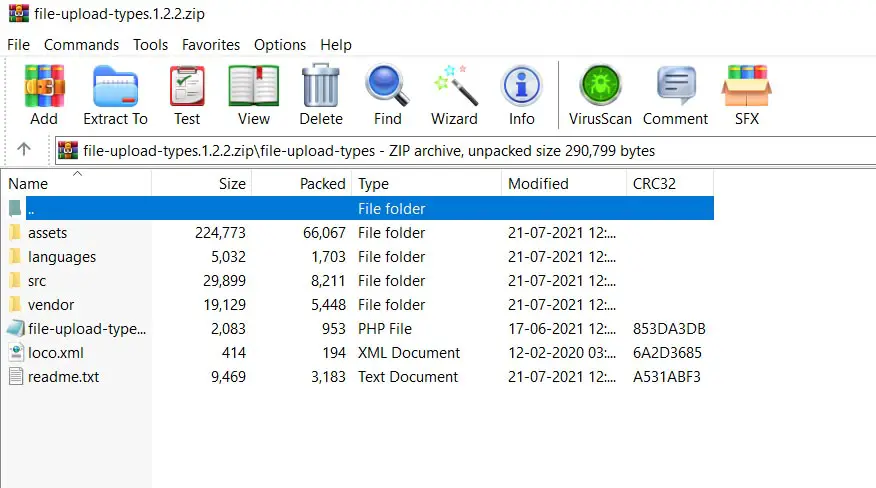Open the Tools menu

pos(150,45)
